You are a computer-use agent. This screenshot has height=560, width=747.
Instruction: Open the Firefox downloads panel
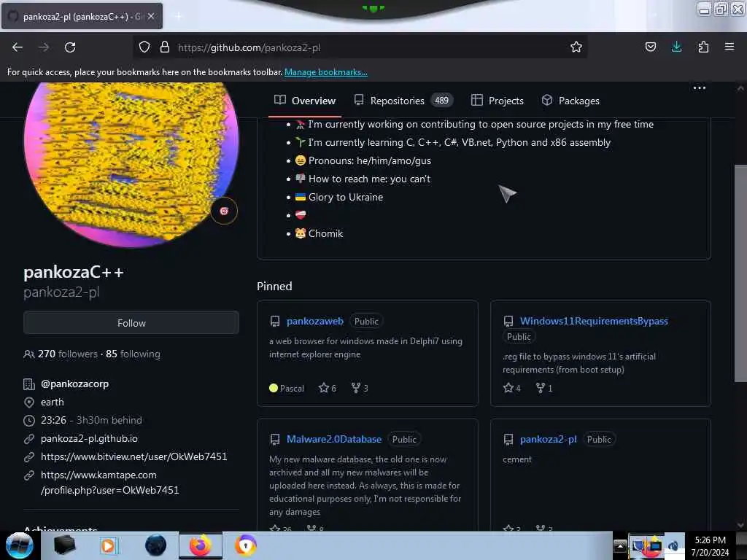676,47
